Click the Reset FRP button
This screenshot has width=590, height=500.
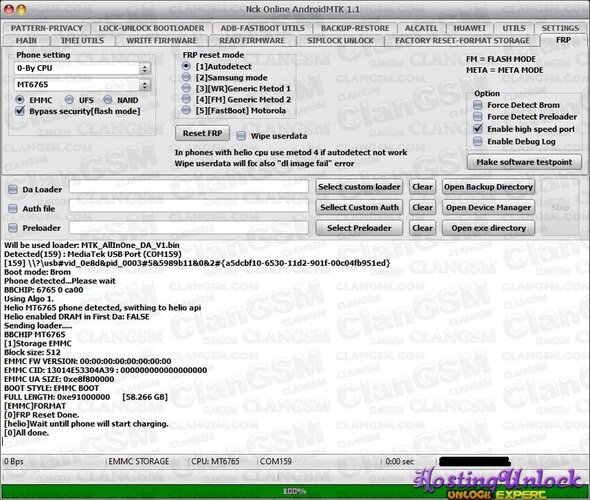202,133
